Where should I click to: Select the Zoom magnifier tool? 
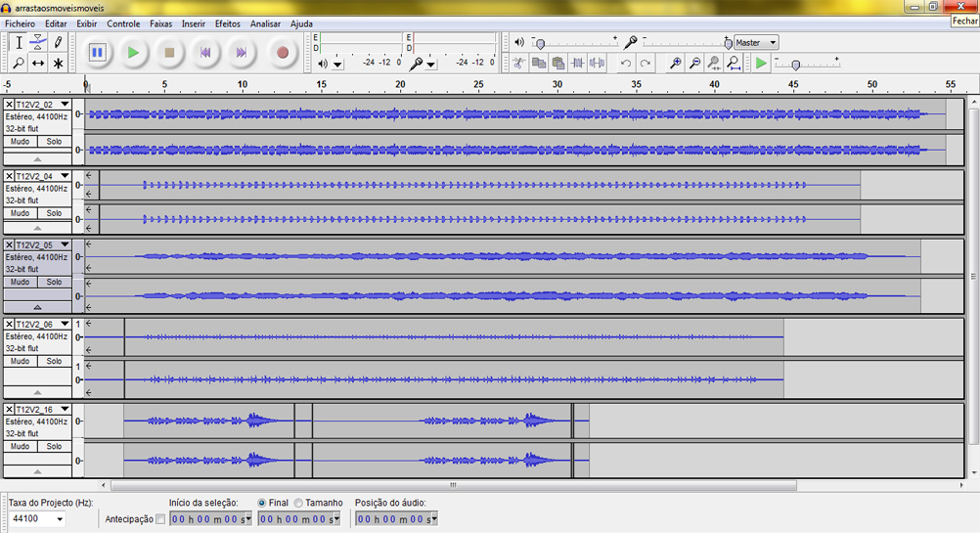pos(19,64)
